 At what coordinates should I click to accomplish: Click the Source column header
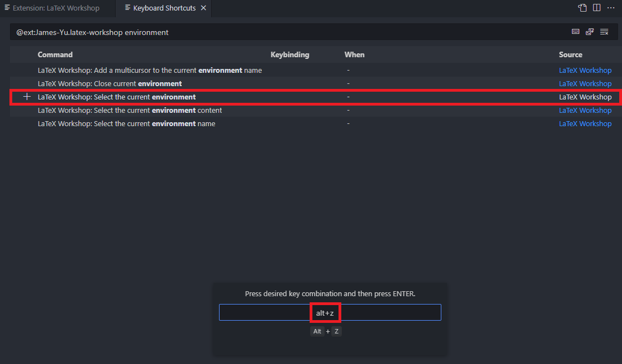[570, 54]
